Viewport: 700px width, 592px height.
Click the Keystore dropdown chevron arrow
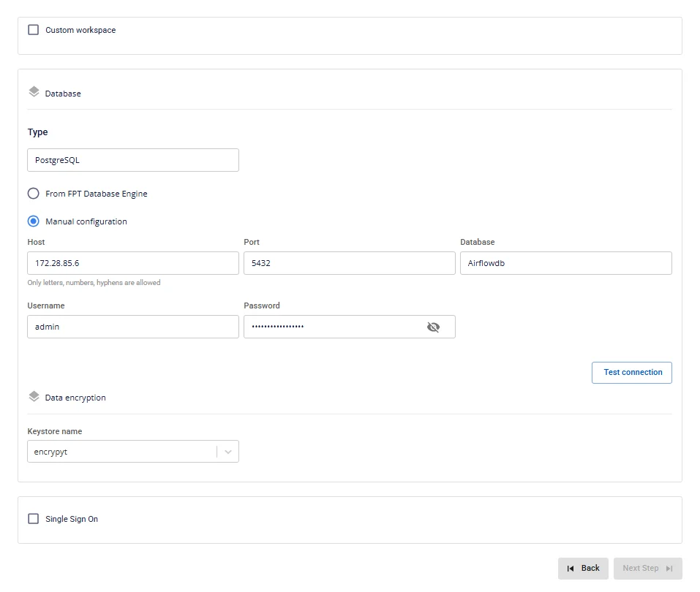(228, 452)
